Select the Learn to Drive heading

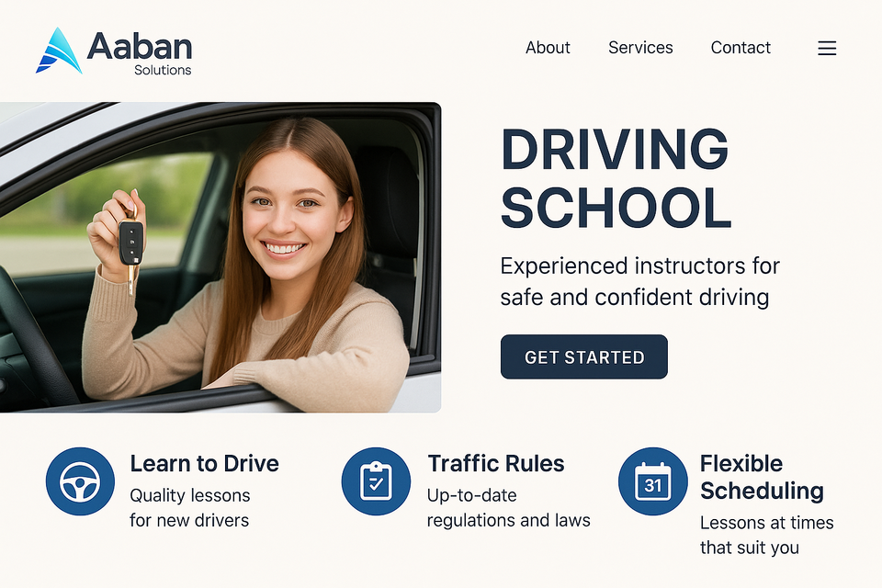204,464
